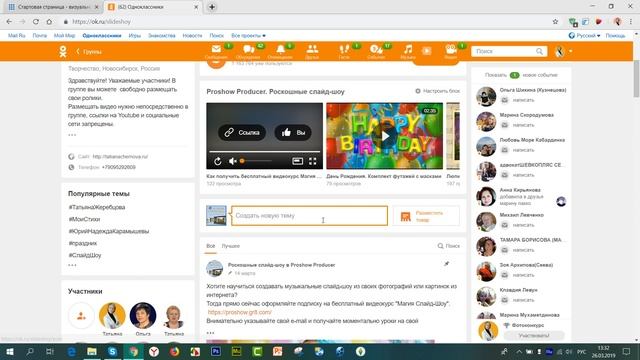Open Guests (Гости) footprints icon
Viewport: 640px width, 360px height.
[344, 50]
